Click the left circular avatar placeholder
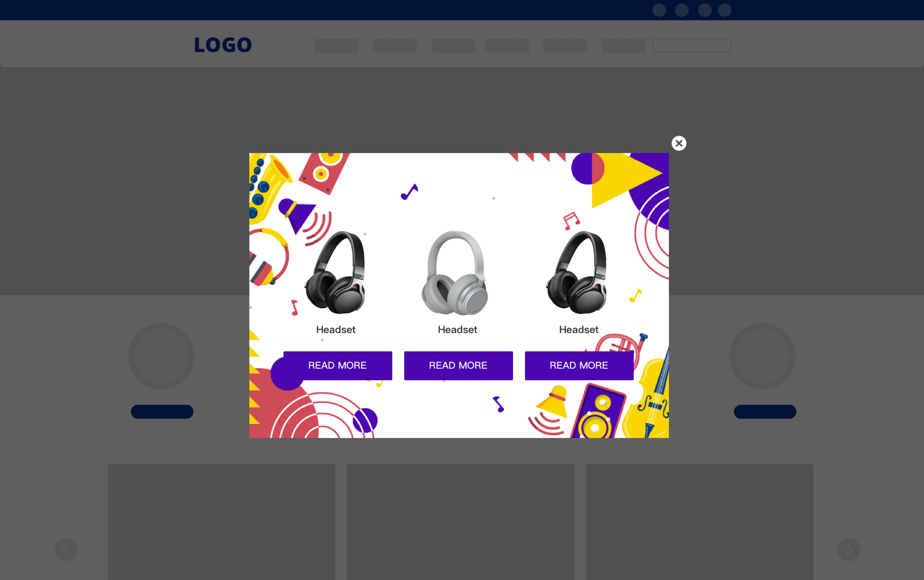Screen dimensions: 924x580 (x=161, y=356)
